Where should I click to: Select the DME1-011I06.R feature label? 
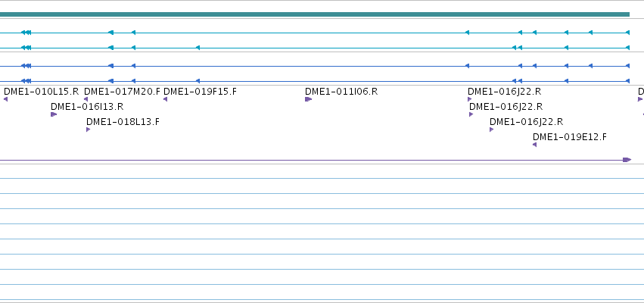click(341, 91)
